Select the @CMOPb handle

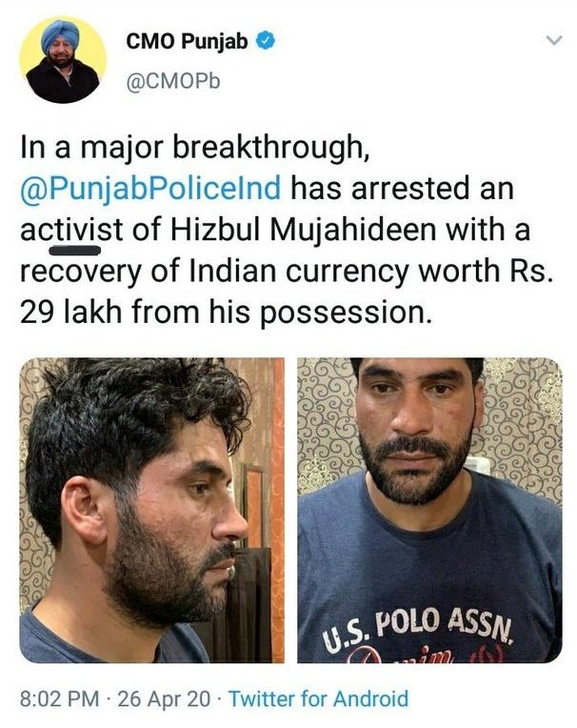point(173,82)
